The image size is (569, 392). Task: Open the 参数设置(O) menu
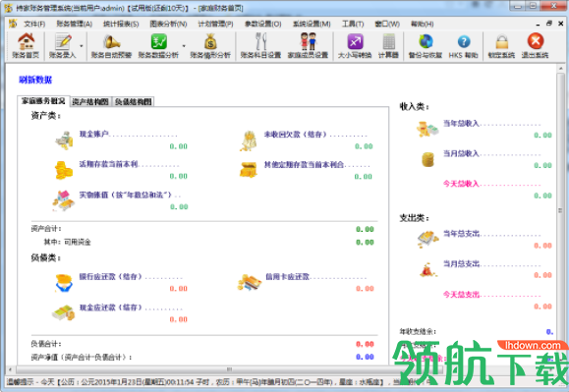click(x=263, y=24)
